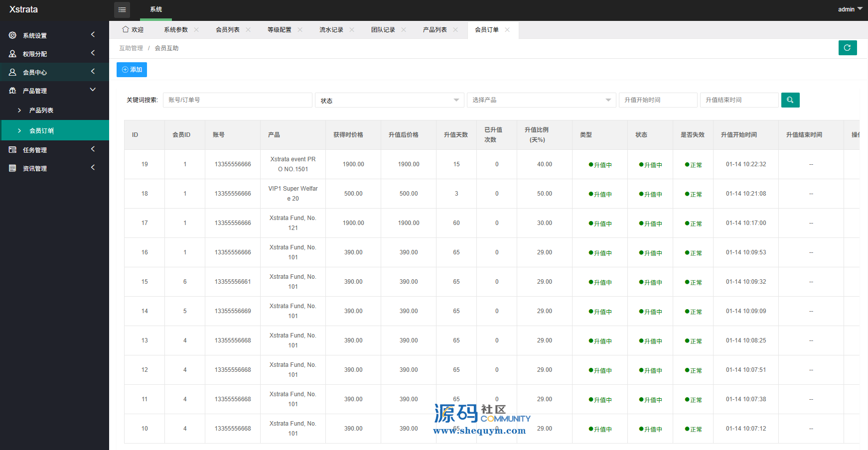Switch to the 会员列表 tab
The height and width of the screenshot is (450, 868).
click(228, 30)
